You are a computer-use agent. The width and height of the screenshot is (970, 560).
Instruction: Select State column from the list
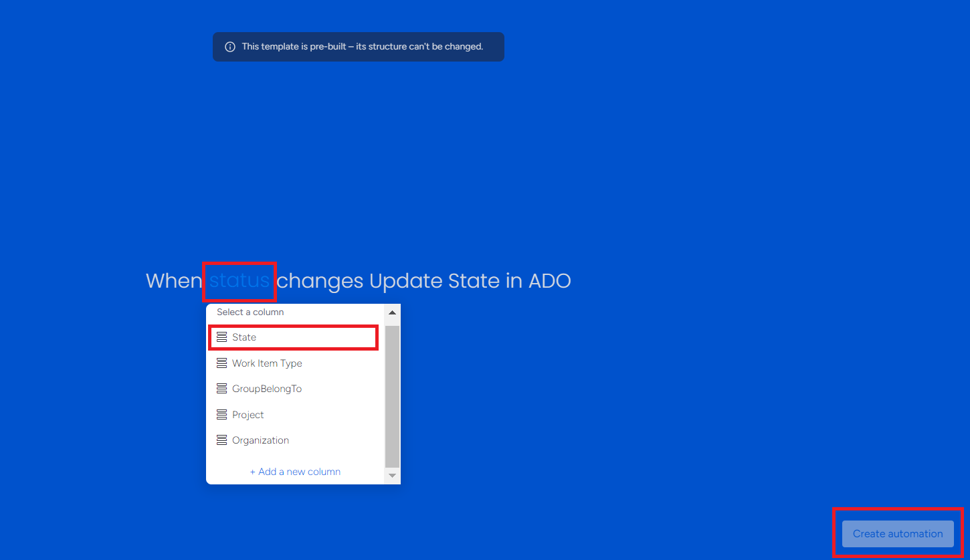point(294,337)
